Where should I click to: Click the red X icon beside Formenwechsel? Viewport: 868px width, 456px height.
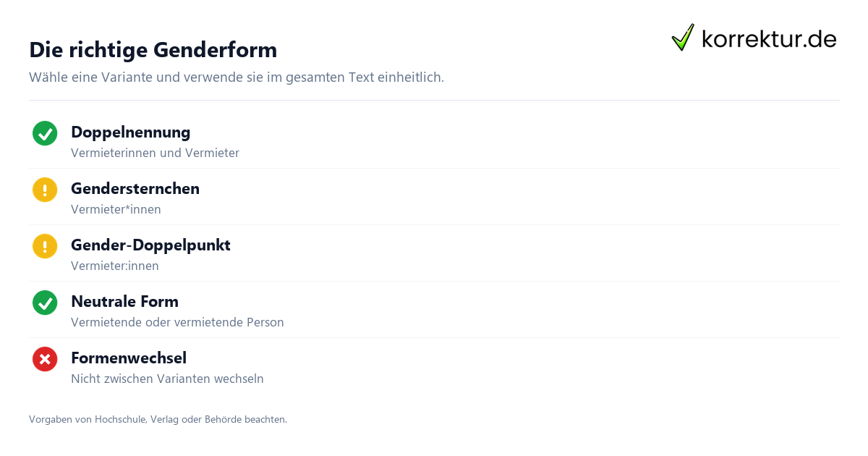(45, 359)
